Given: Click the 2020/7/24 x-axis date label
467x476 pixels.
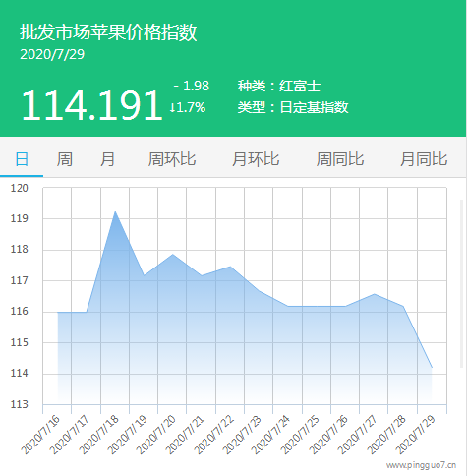Looking at the screenshot, I should (x=270, y=435).
